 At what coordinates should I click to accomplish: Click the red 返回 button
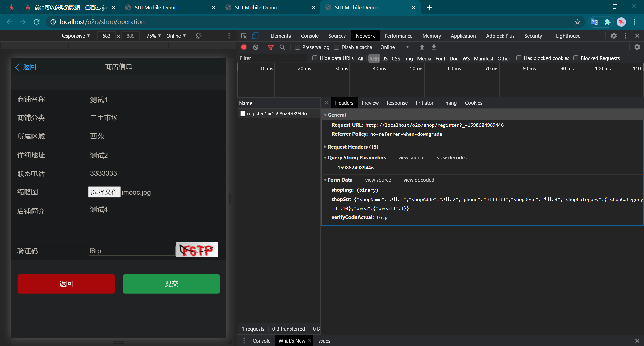tap(66, 284)
